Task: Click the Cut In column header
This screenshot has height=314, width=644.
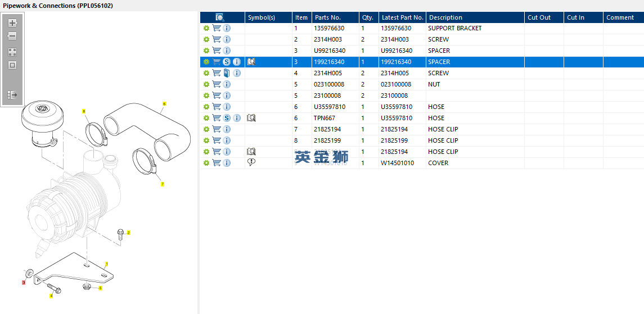Action: (x=584, y=17)
